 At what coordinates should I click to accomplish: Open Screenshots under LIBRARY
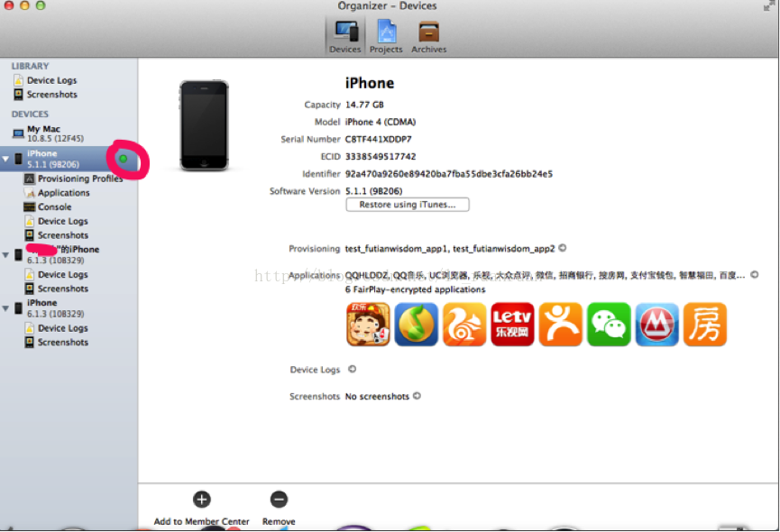click(51, 95)
